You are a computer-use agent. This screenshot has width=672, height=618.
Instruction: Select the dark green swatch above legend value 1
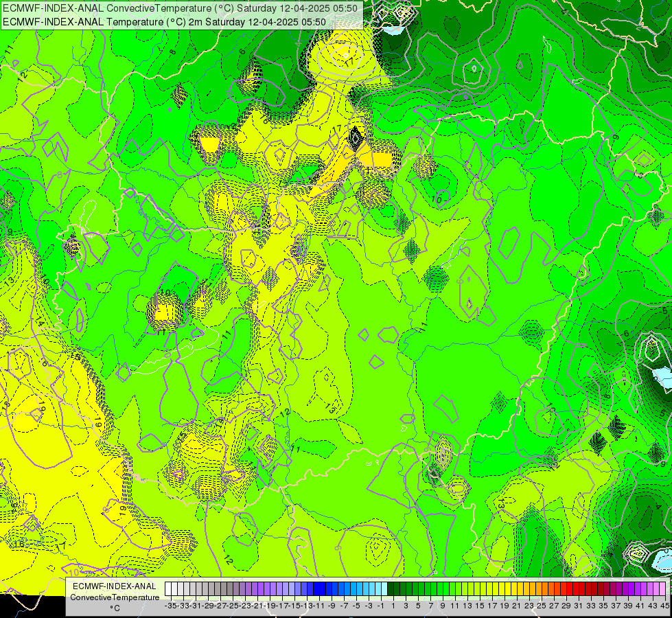click(x=391, y=589)
